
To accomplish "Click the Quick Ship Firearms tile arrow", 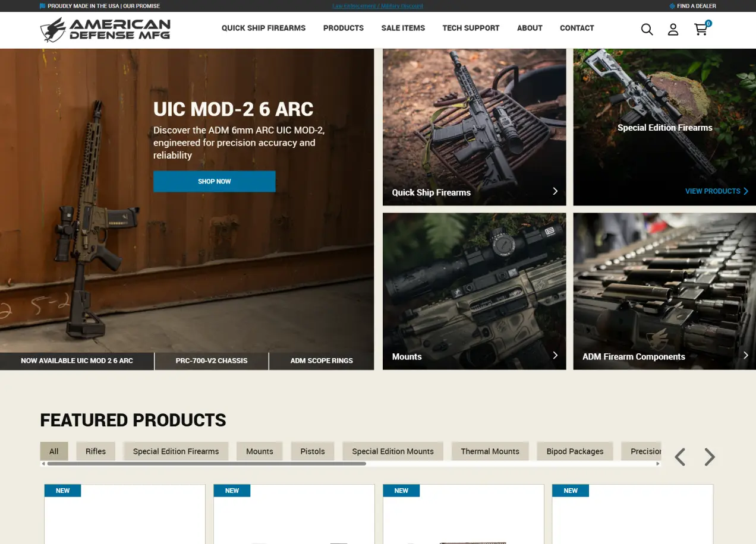I will pyautogui.click(x=555, y=191).
